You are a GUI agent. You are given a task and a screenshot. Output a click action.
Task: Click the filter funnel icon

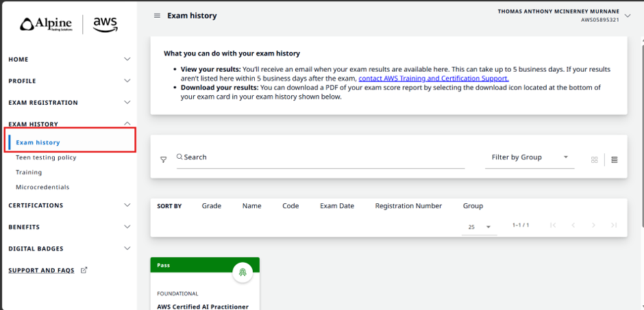point(163,159)
